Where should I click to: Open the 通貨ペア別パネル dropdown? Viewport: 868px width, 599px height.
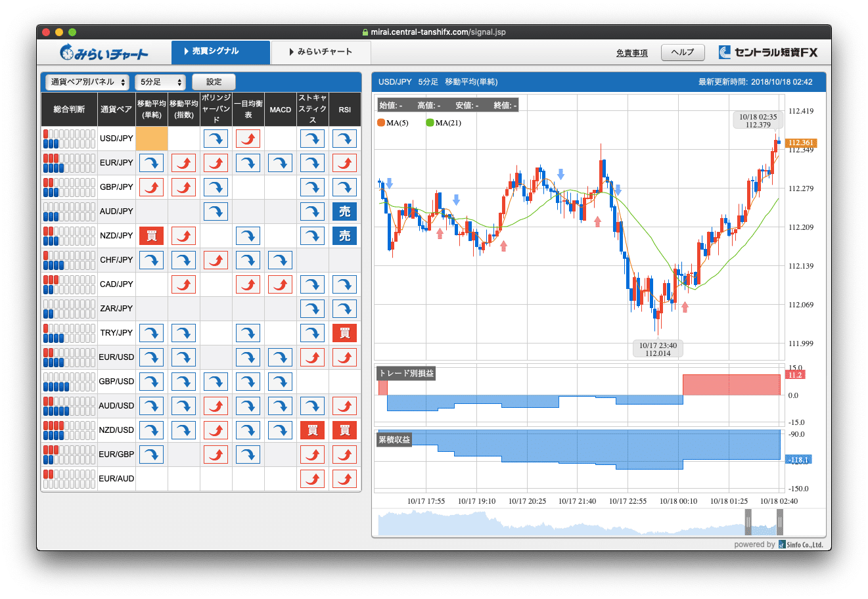(x=87, y=82)
